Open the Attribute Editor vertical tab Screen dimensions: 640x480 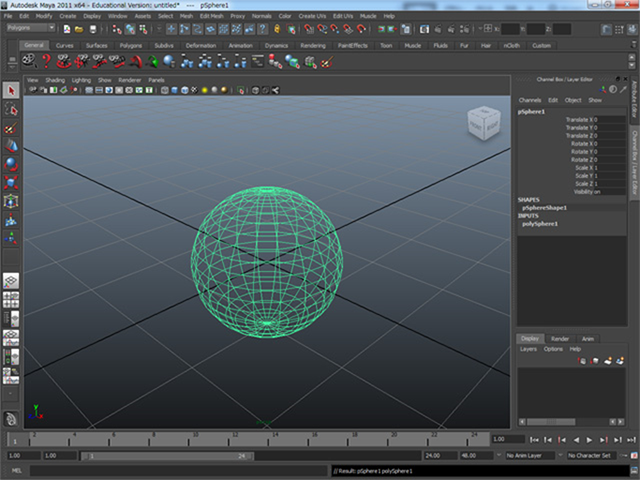pyautogui.click(x=635, y=99)
